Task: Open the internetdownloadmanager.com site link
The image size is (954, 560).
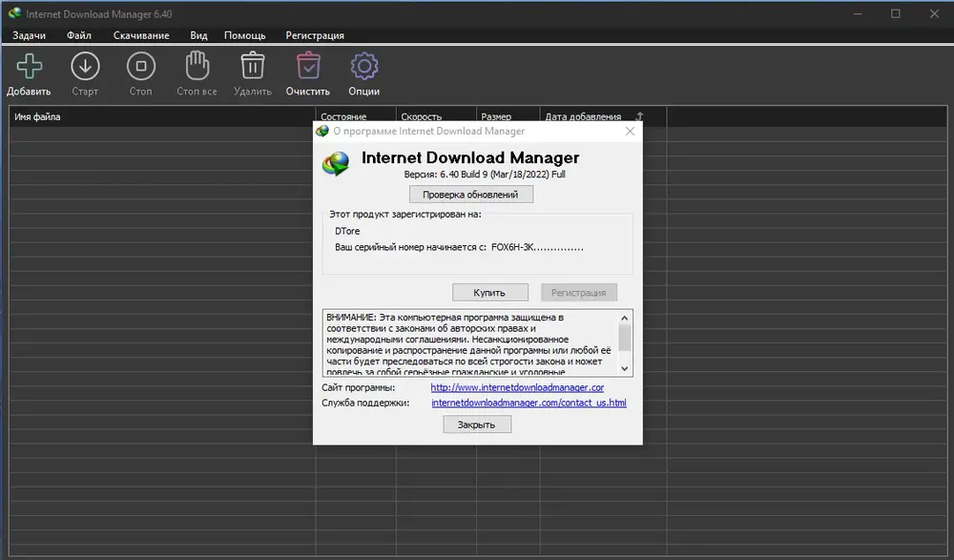Action: tap(517, 387)
